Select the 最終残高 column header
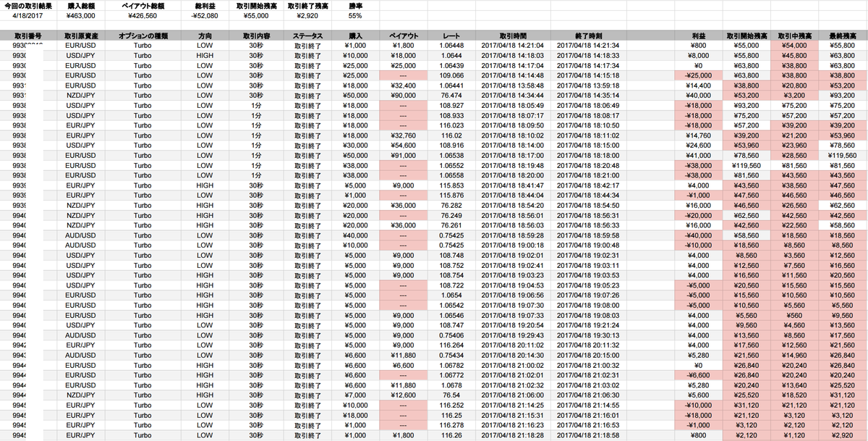The width and height of the screenshot is (868, 441). [x=842, y=35]
